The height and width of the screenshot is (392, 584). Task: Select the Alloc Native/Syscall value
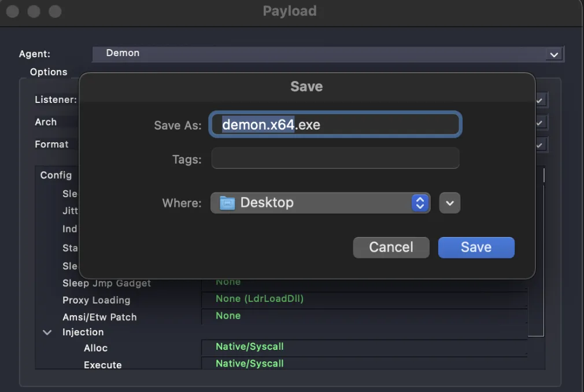pyautogui.click(x=249, y=347)
